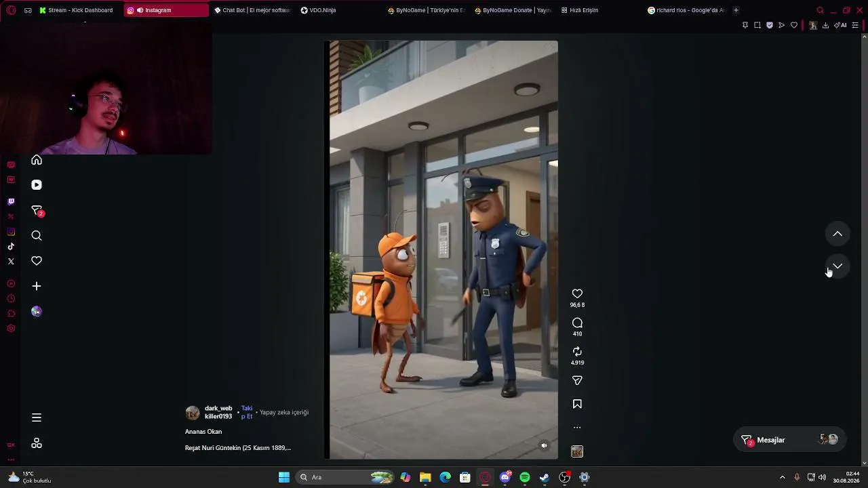This screenshot has height=488, width=868.
Task: Open Spotify from the taskbar
Action: pyautogui.click(x=525, y=477)
